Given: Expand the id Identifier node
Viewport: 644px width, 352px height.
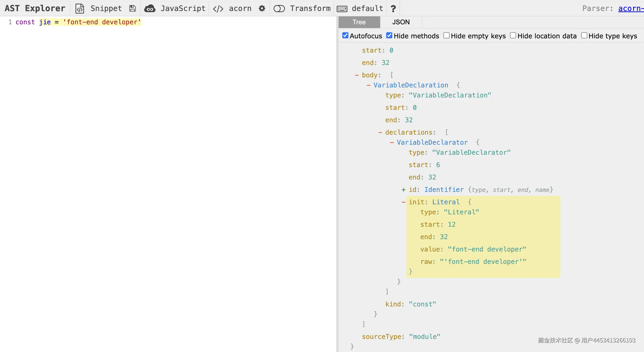Looking at the screenshot, I should click(403, 190).
